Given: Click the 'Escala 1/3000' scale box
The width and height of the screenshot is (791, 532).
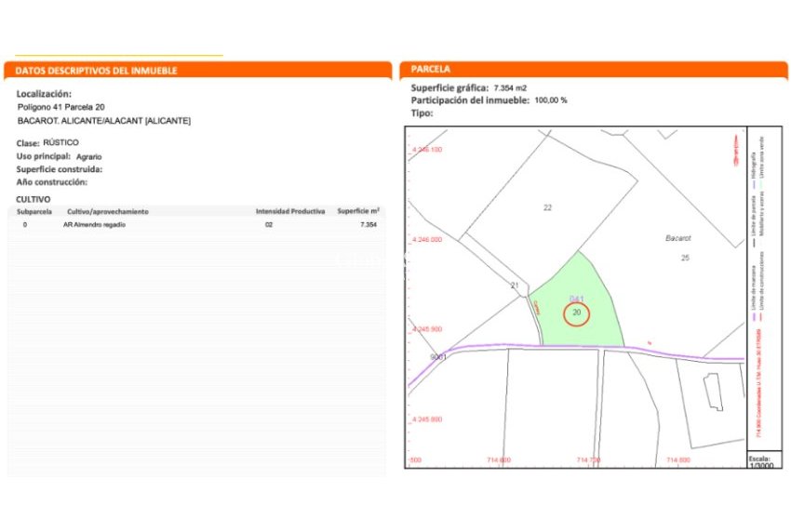Looking at the screenshot, I should [759, 460].
